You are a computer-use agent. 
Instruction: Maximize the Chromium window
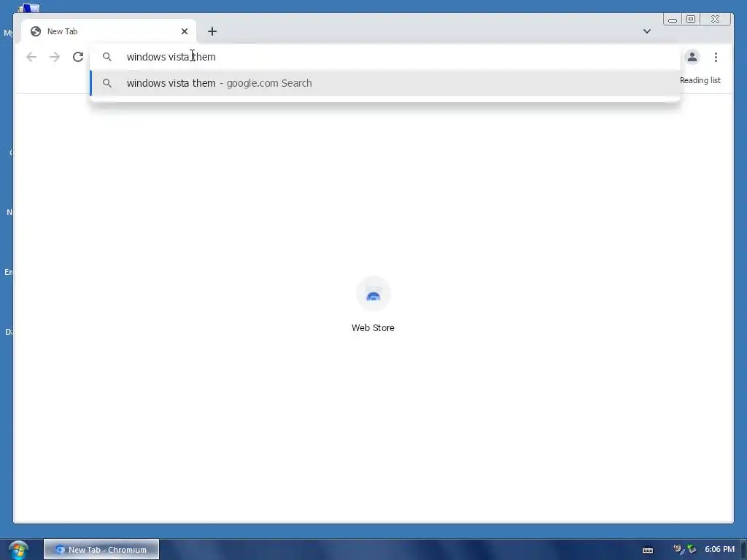pyautogui.click(x=691, y=19)
